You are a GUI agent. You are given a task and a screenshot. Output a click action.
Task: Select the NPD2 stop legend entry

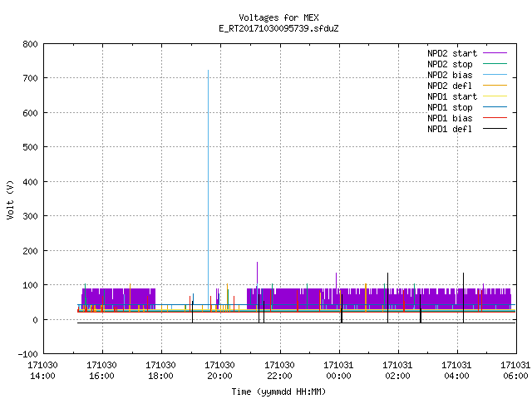pos(450,64)
